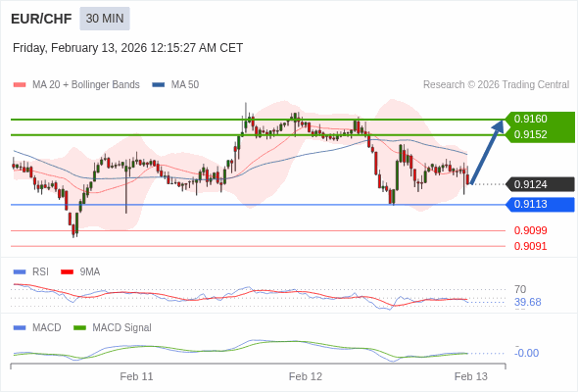Click the MACD Signal green legend swatch
The width and height of the screenshot is (578, 392).
79,328
